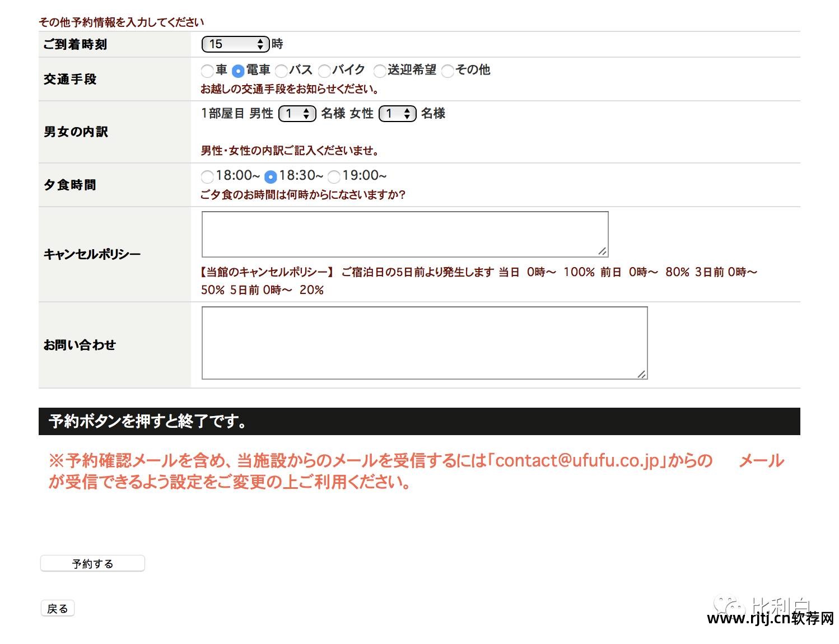Pick 18:00~ dinner time
Viewport: 839px width, 644px height.
pos(207,177)
